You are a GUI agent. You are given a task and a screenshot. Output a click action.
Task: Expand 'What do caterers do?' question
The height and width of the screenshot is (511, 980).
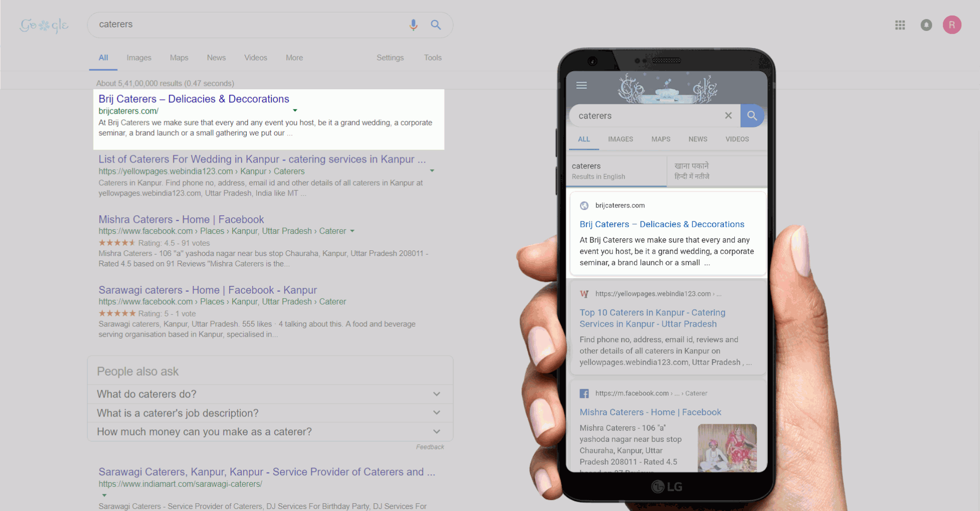coord(270,394)
